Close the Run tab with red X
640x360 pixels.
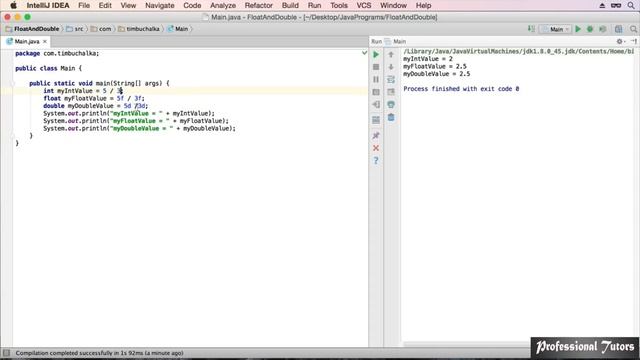tap(376, 148)
